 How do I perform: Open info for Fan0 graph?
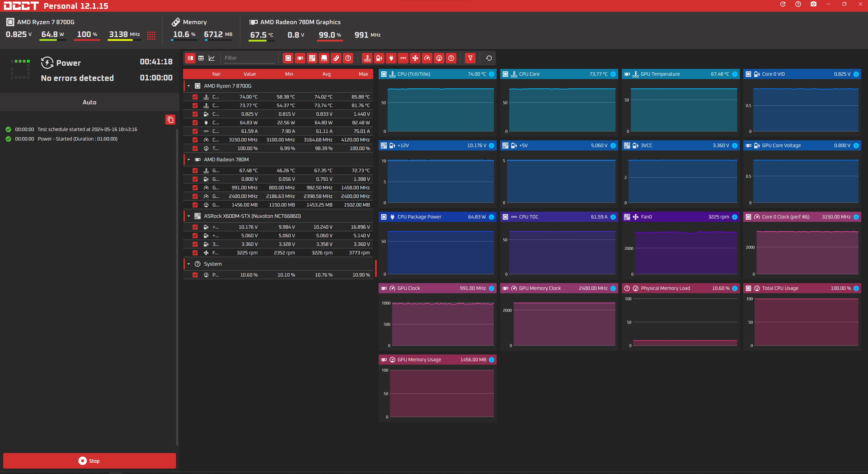(x=735, y=217)
